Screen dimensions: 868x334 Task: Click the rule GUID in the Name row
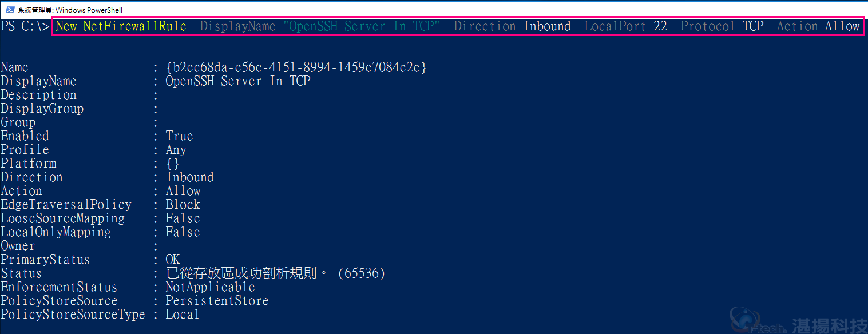click(x=296, y=67)
